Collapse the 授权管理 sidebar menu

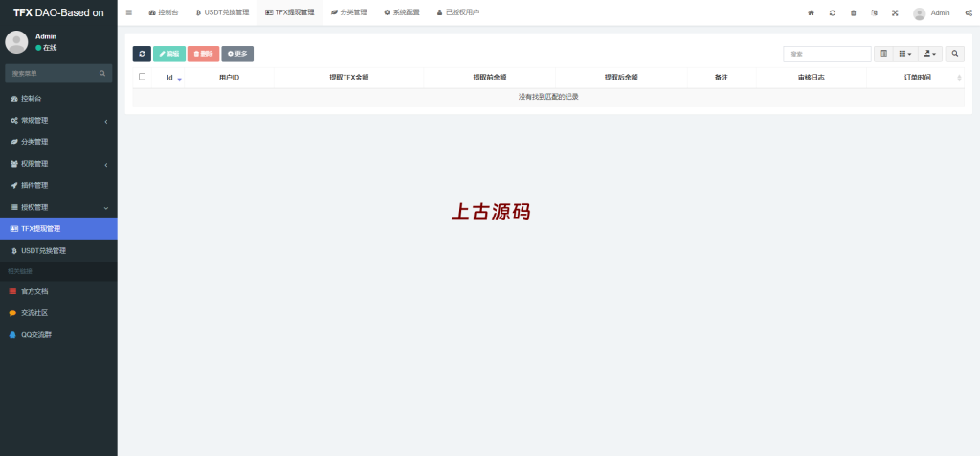pos(58,207)
